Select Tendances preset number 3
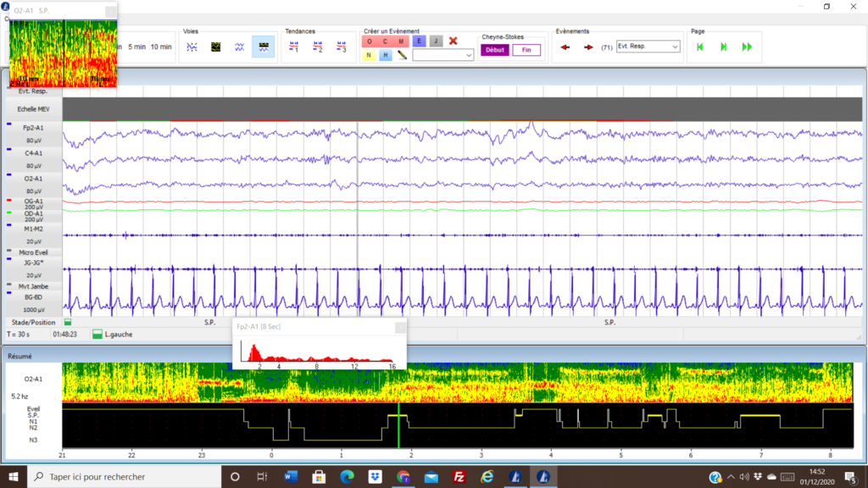 pyautogui.click(x=341, y=47)
